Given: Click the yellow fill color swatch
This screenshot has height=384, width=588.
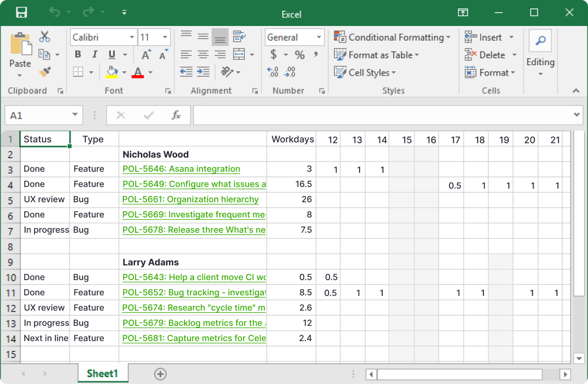Looking at the screenshot, I should tap(111, 72).
